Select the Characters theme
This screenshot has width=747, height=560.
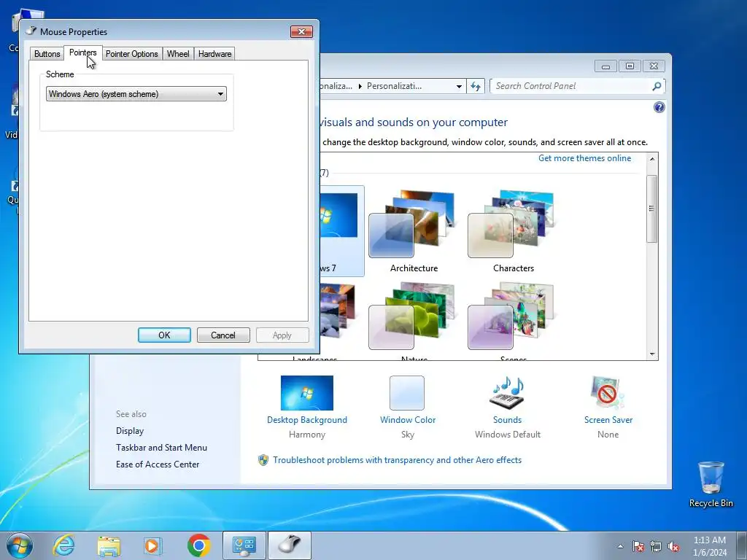click(513, 232)
